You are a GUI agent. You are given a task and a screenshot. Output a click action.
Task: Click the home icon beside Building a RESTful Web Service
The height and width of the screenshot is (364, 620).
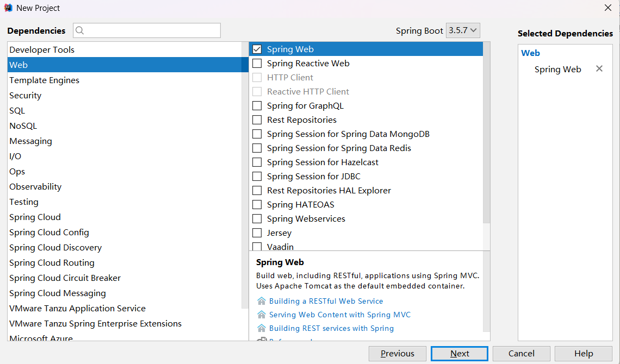[x=262, y=301]
